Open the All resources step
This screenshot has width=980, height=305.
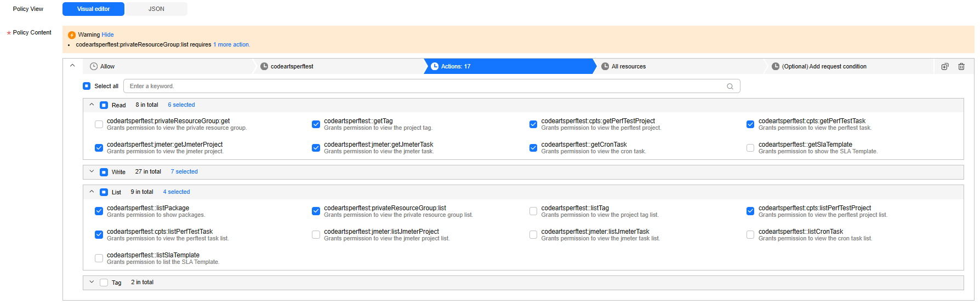click(x=680, y=66)
